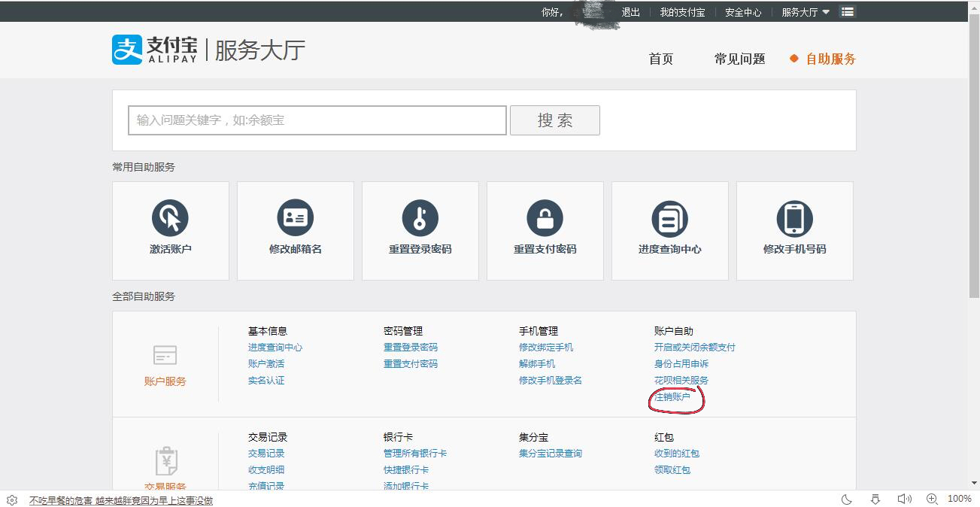The width and height of the screenshot is (980, 507).
Task: Expand the 服务大厅 dropdown in top bar
Action: coord(806,12)
